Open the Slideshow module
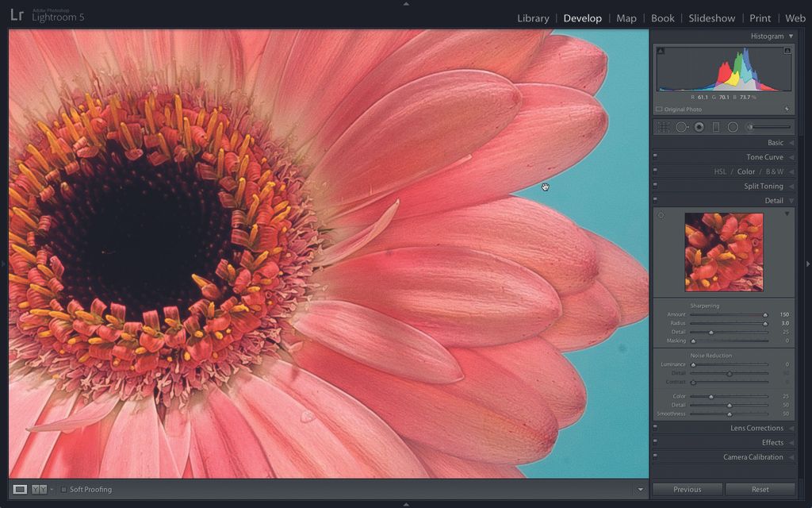Image resolution: width=812 pixels, height=508 pixels. click(712, 17)
